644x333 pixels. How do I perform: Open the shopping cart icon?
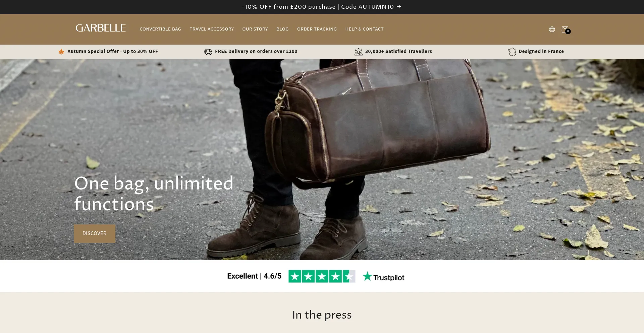(x=566, y=30)
